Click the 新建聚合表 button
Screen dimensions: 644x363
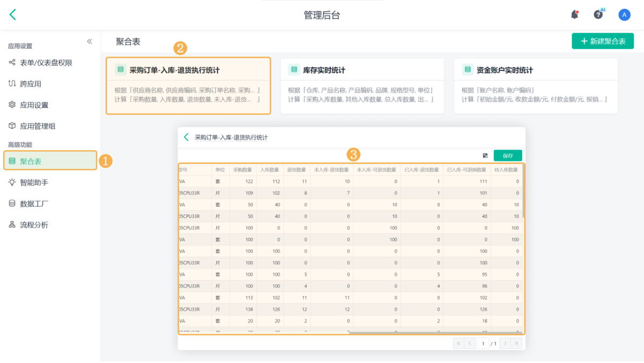coord(603,41)
